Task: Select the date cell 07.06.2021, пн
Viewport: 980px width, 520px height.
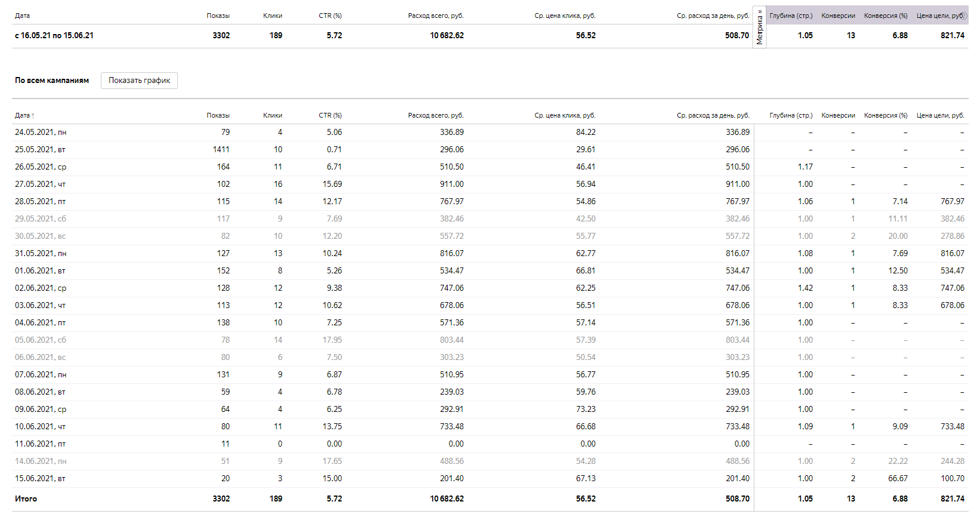Action: point(41,374)
